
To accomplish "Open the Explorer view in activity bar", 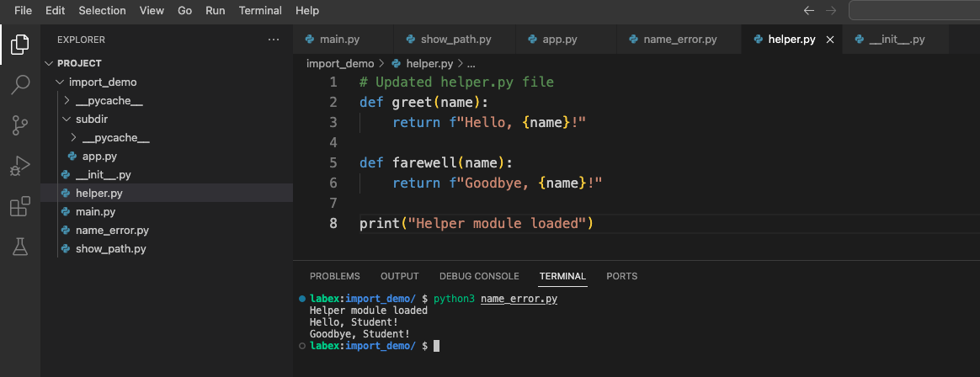I will [20, 44].
